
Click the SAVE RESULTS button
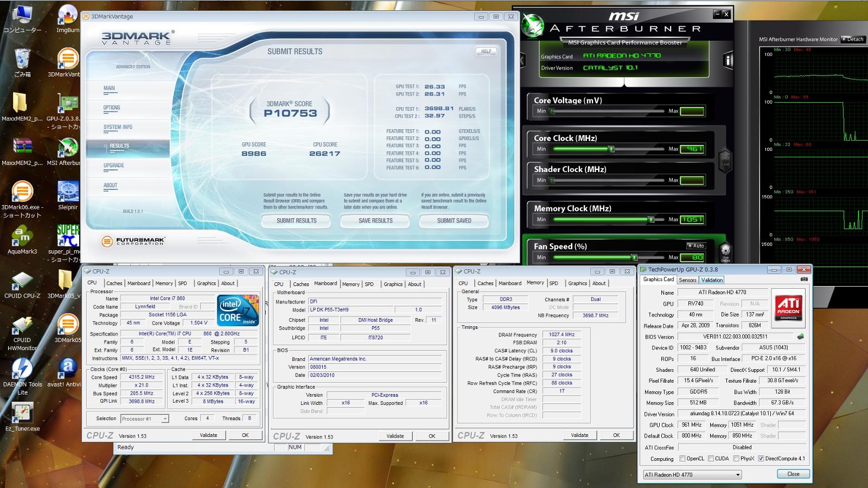click(x=375, y=221)
